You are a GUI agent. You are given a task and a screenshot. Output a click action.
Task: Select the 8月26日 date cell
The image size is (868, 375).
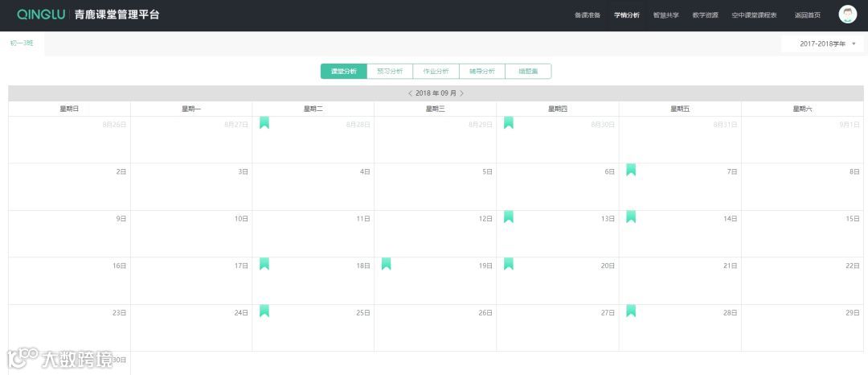[x=69, y=139]
